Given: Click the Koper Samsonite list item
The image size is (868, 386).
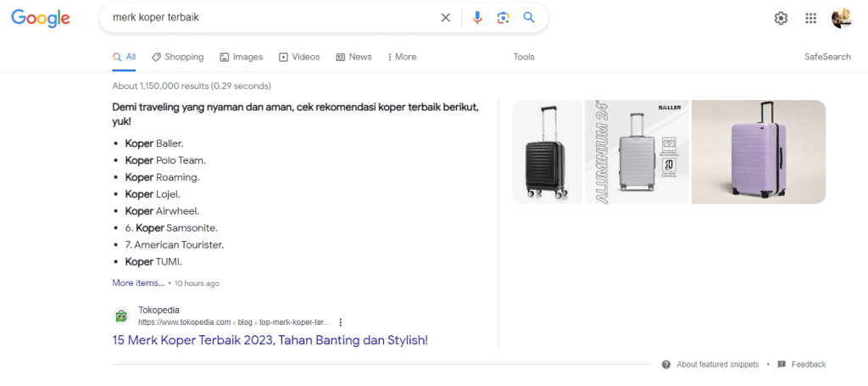Looking at the screenshot, I should (171, 227).
